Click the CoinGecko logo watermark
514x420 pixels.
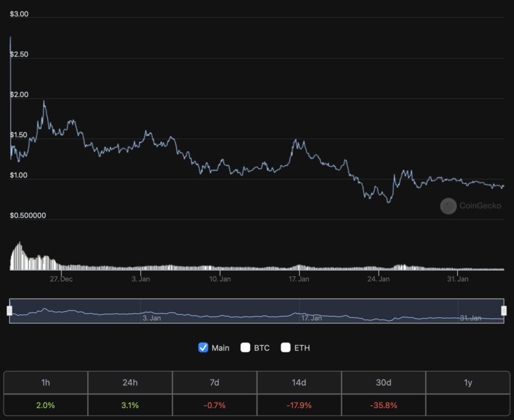[x=470, y=205]
